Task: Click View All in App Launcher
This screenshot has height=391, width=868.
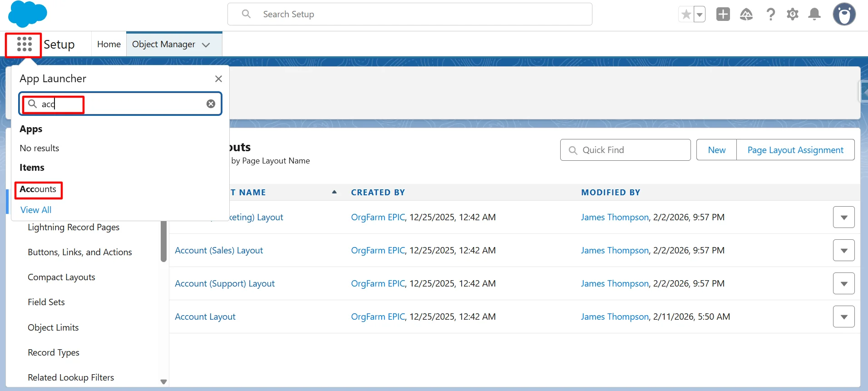Action: pos(36,210)
